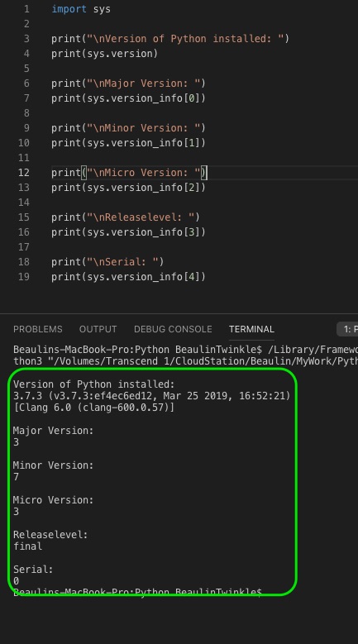Click line number 12 in the gutter
Screen dimensions: 358x644
(24, 173)
